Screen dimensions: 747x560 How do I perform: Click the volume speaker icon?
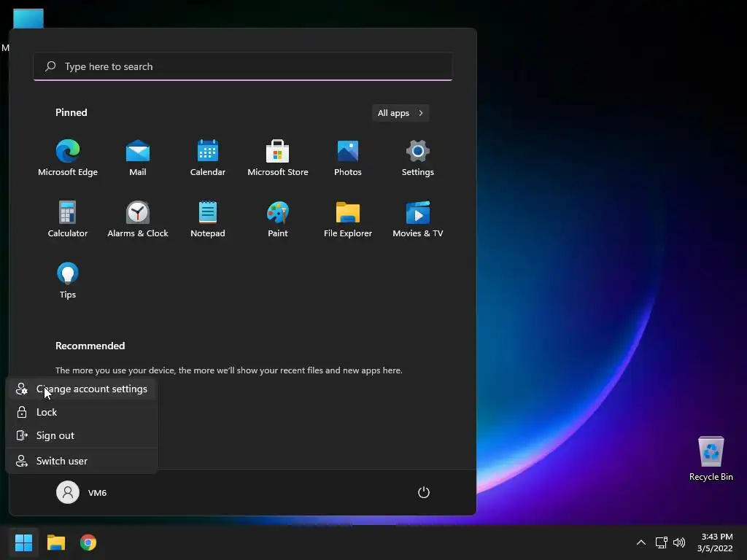tap(679, 542)
